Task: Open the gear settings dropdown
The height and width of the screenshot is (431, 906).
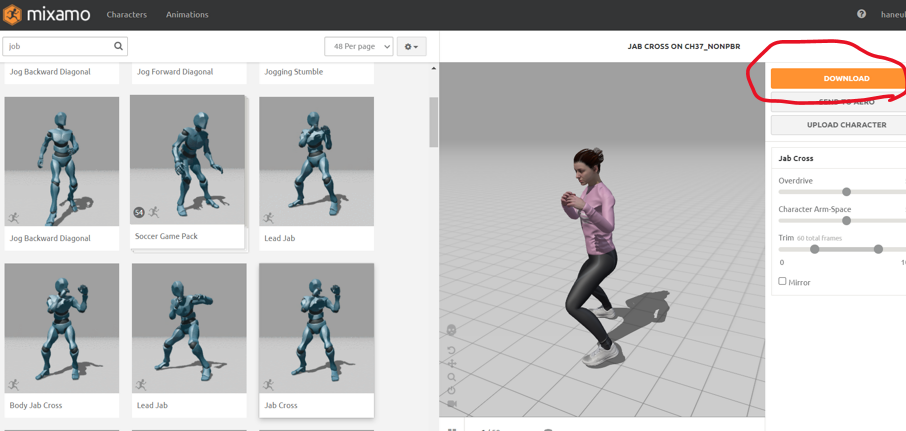Action: pyautogui.click(x=411, y=46)
